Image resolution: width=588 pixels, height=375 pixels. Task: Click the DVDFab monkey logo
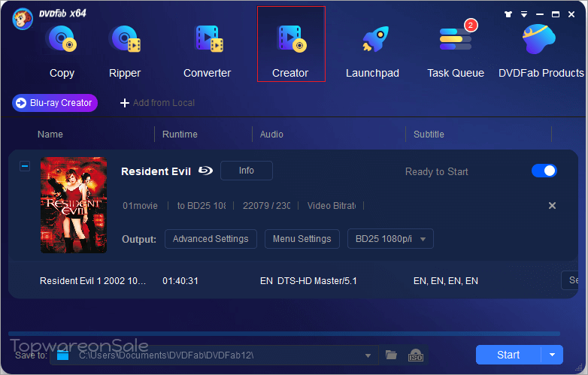pos(23,19)
